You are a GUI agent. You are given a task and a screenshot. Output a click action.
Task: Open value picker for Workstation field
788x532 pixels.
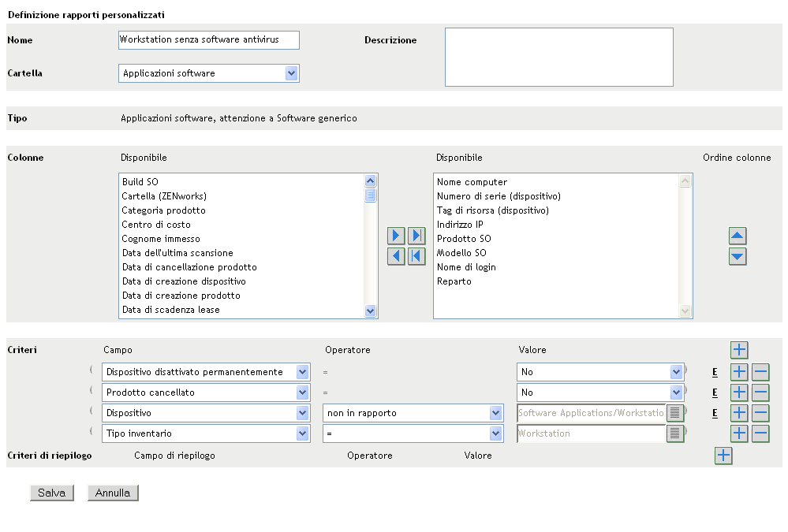[675, 433]
